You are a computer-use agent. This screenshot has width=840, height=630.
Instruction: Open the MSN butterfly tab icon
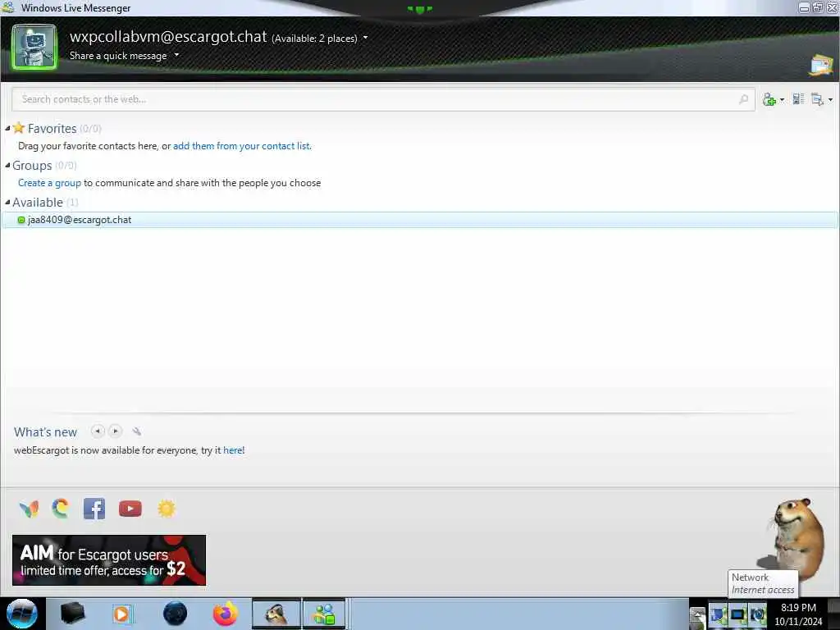(x=29, y=509)
